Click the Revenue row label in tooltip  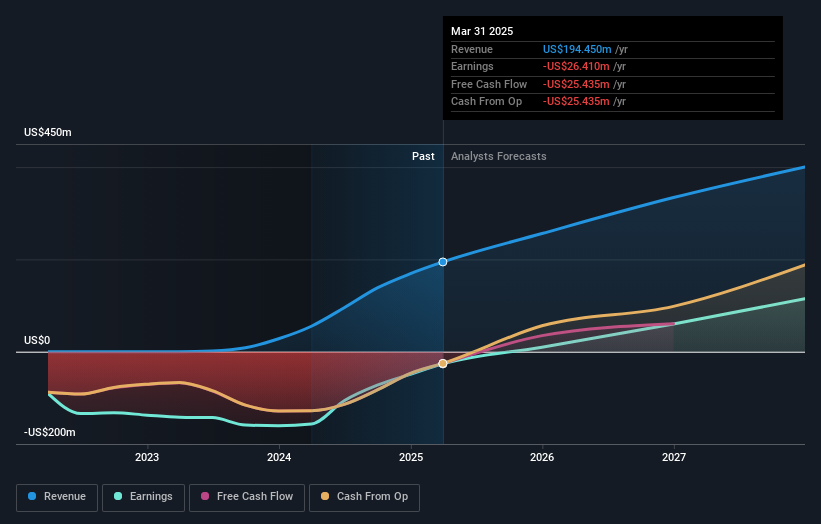(x=472, y=49)
